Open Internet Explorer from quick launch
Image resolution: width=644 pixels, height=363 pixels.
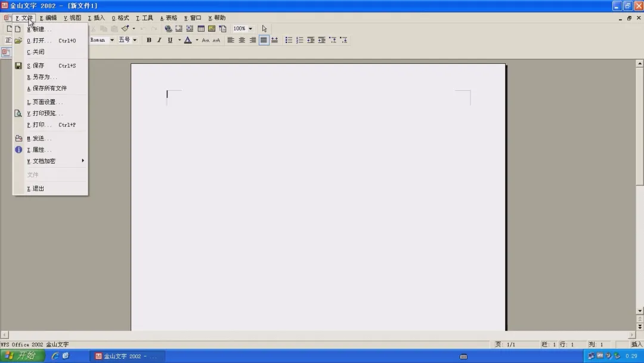(x=55, y=356)
